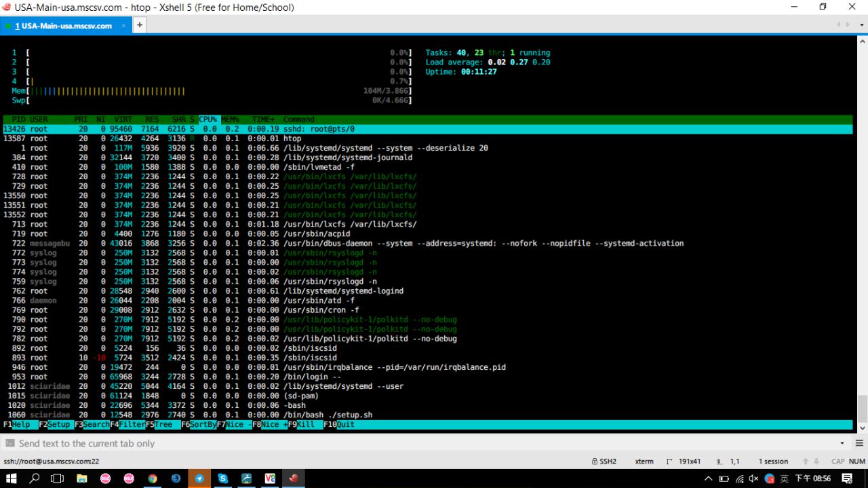
Task: Open Google Chrome from the taskbar
Action: click(153, 478)
